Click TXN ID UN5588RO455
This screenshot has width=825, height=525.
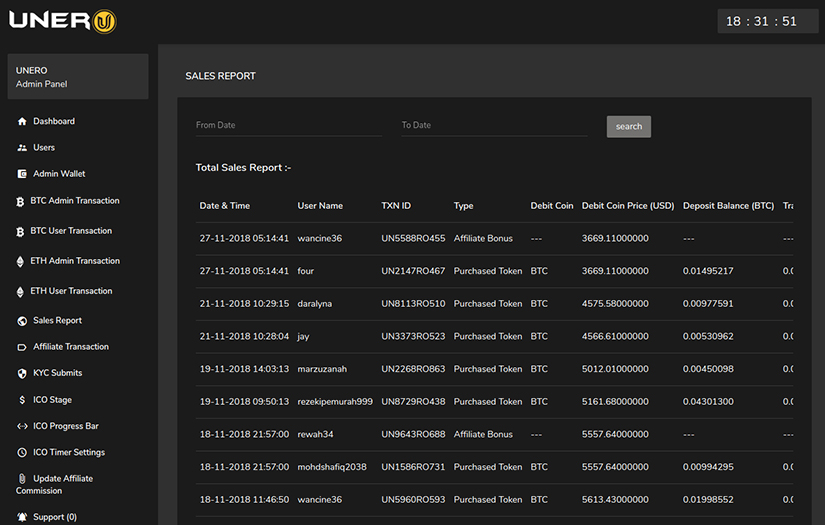click(413, 238)
